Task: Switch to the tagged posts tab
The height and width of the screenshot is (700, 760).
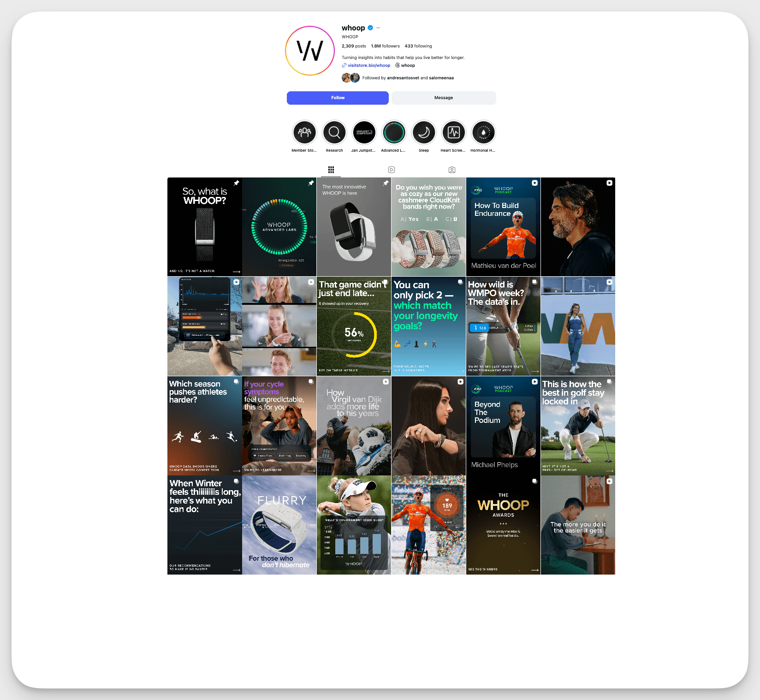Action: [452, 170]
